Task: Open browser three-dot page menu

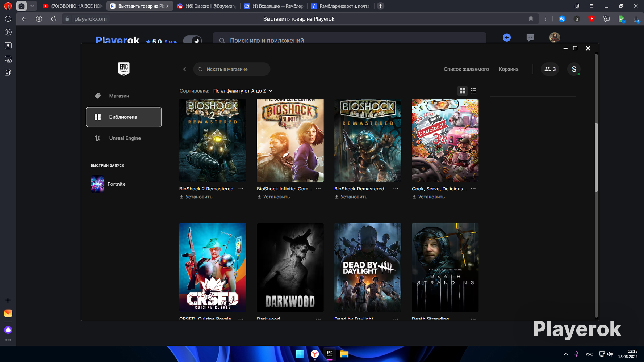Action: (546, 19)
